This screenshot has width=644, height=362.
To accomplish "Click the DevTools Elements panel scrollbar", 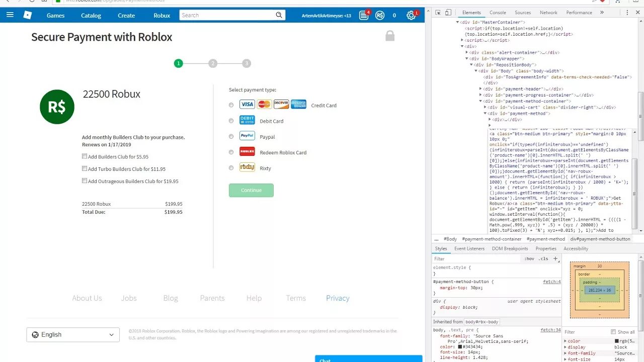I will pos(640,116).
